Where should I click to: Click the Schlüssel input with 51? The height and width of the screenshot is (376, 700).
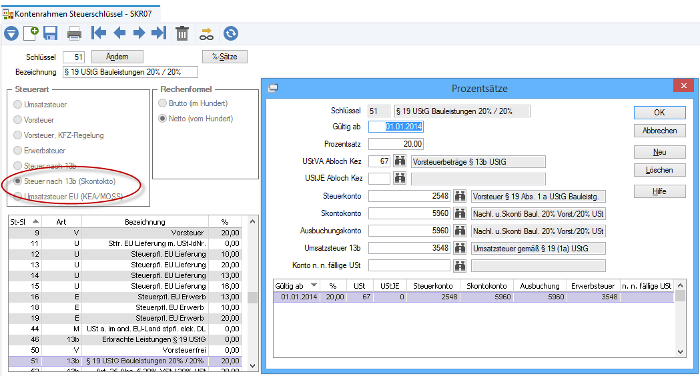tap(74, 57)
